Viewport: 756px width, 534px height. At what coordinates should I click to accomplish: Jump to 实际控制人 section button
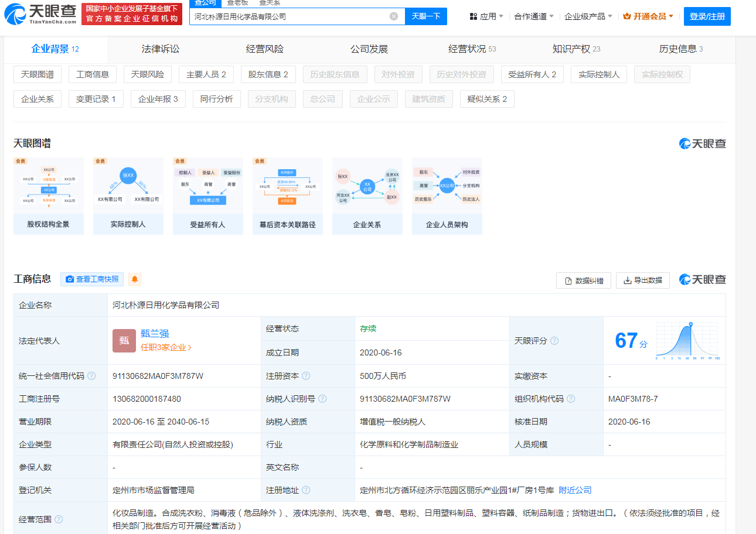pyautogui.click(x=599, y=74)
